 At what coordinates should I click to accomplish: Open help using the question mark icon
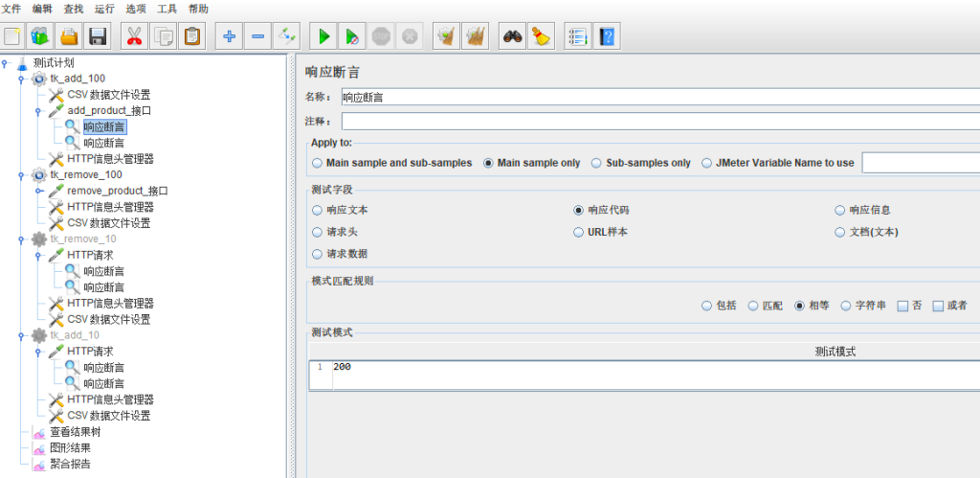[x=607, y=36]
